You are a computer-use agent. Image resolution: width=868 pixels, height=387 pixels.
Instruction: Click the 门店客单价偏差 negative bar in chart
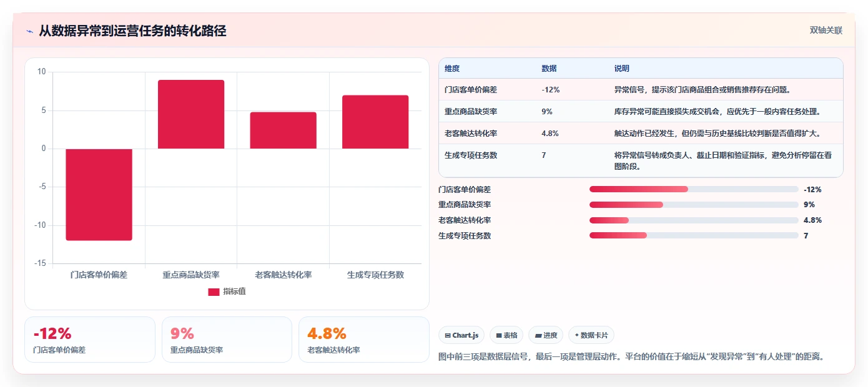click(x=99, y=194)
